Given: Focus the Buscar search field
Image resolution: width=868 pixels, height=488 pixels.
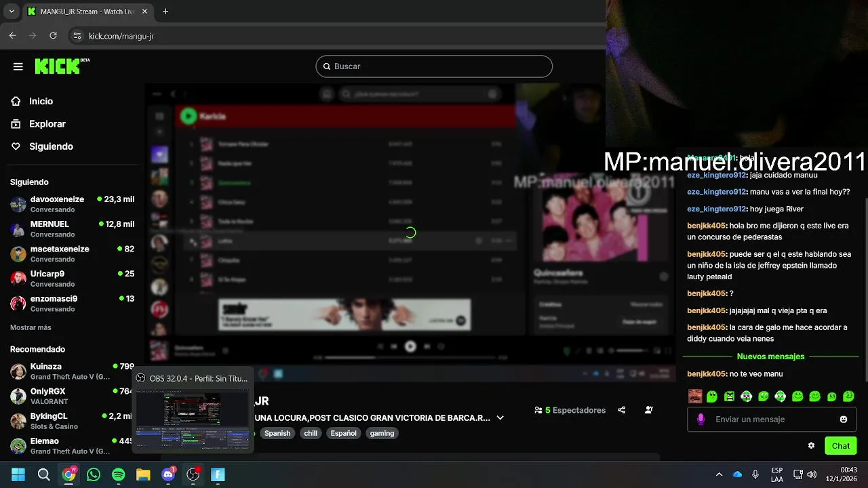Looking at the screenshot, I should (x=434, y=66).
